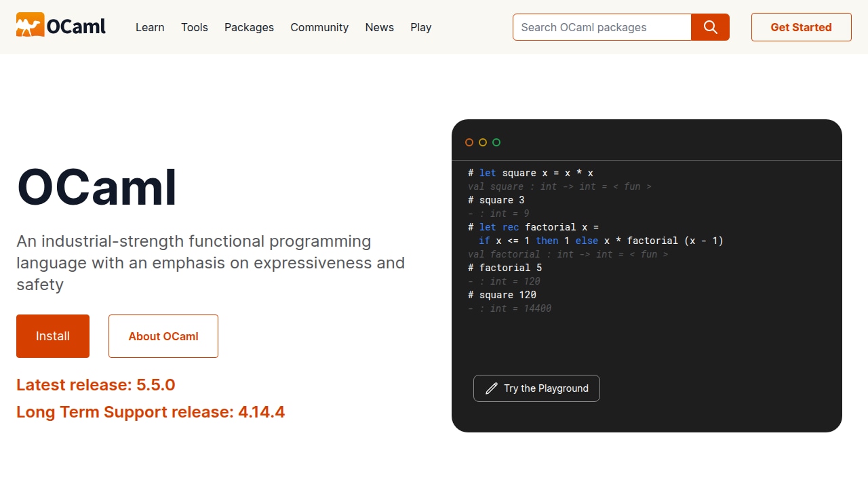
Task: Click the '# factorial 5' code line
Action: click(x=505, y=268)
